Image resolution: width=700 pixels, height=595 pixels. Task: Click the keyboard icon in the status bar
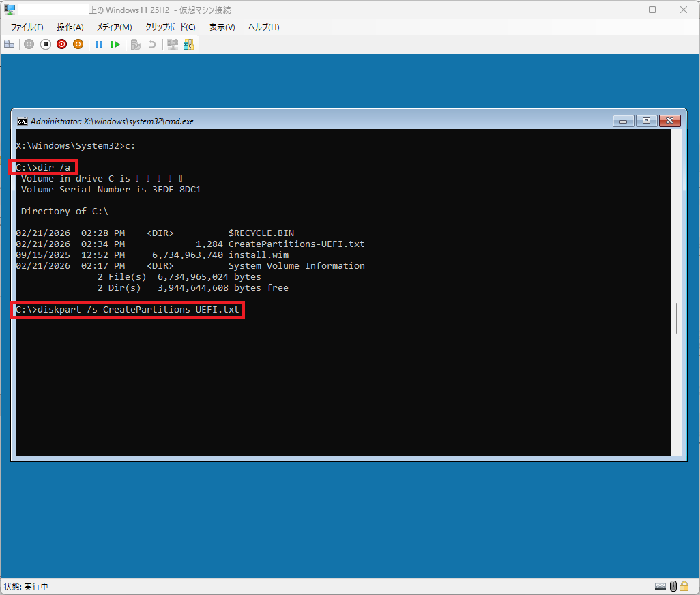click(660, 586)
